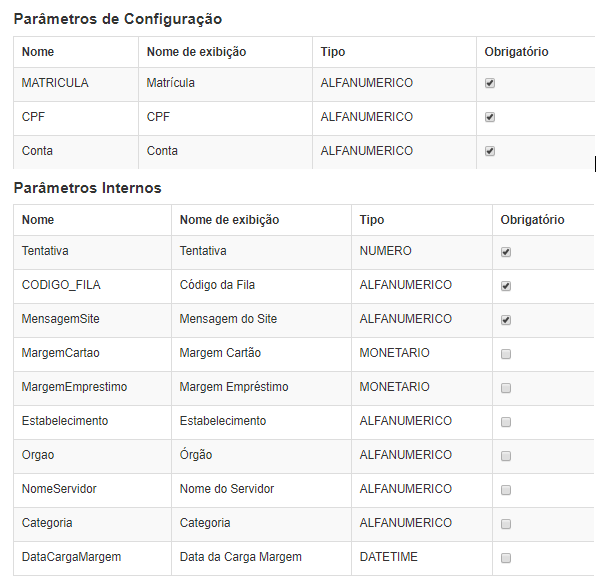Toggle the MensagemSite Obrigatório checkbox
The image size is (605, 585).
[506, 320]
